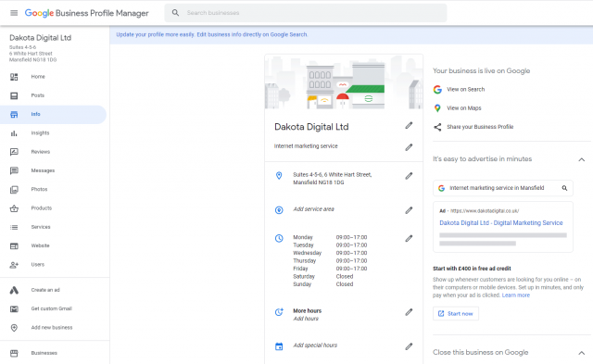Viewport: 593px width, 364px height.
Task: Edit the business address pencil icon
Action: coord(409,176)
